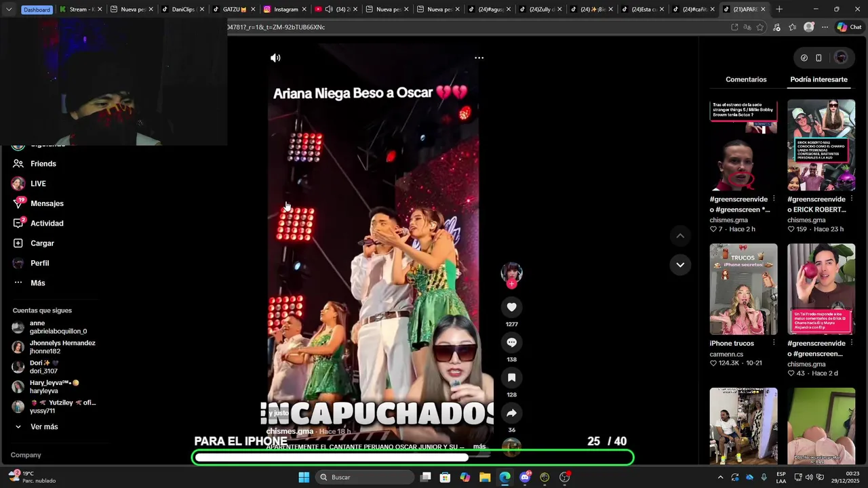Image resolution: width=868 pixels, height=488 pixels.
Task: Open video options three-dot menu
Action: pyautogui.click(x=479, y=58)
